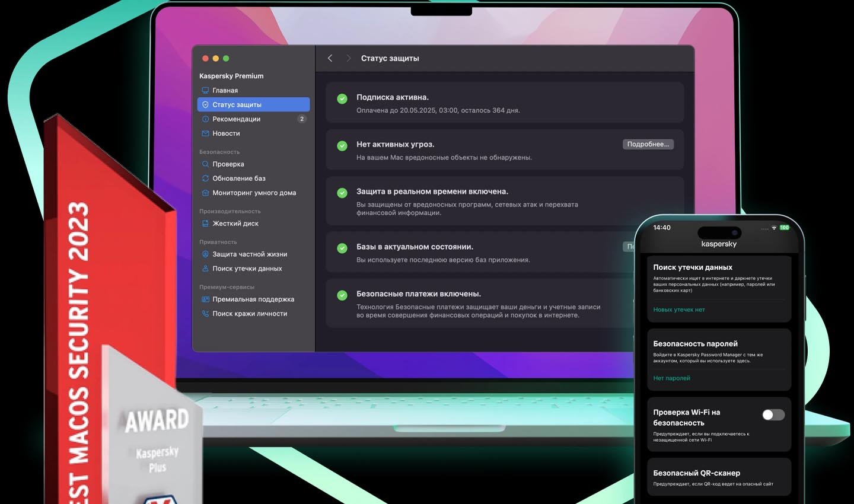
Task: Click the Премиальная поддержка icon
Action: click(x=205, y=299)
